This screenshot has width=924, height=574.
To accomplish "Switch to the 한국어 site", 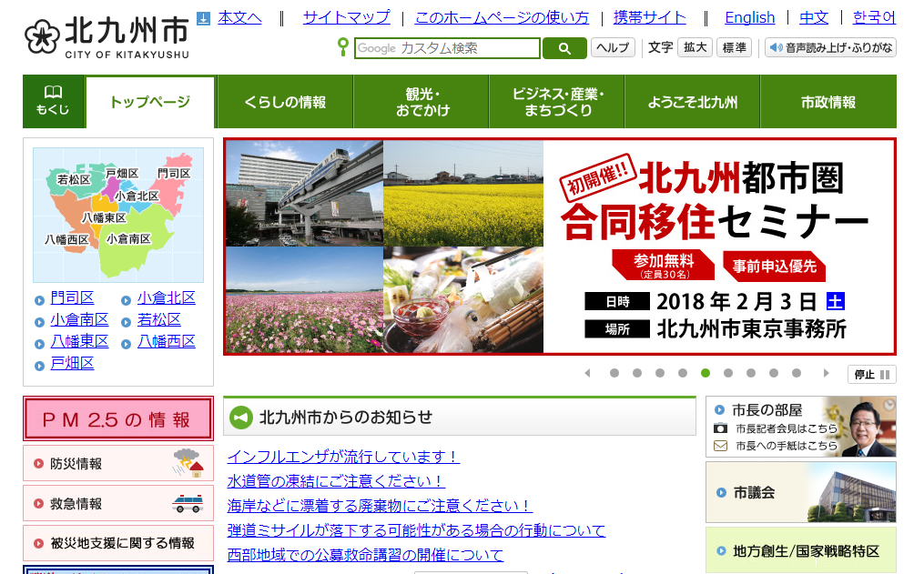I will tap(875, 17).
